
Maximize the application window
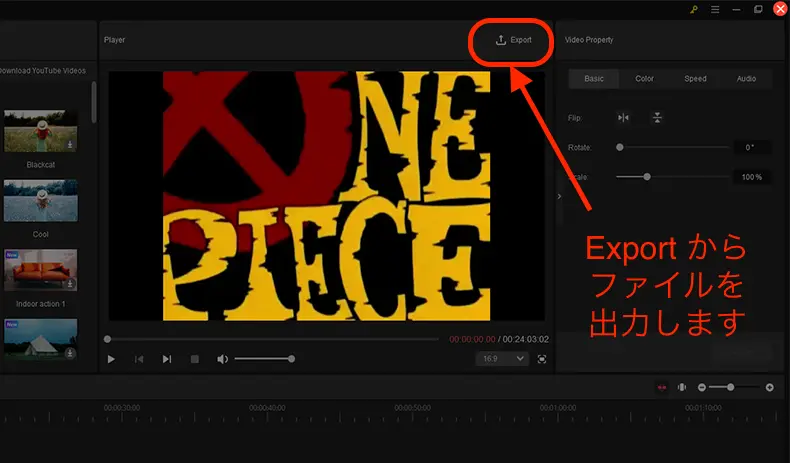(758, 10)
